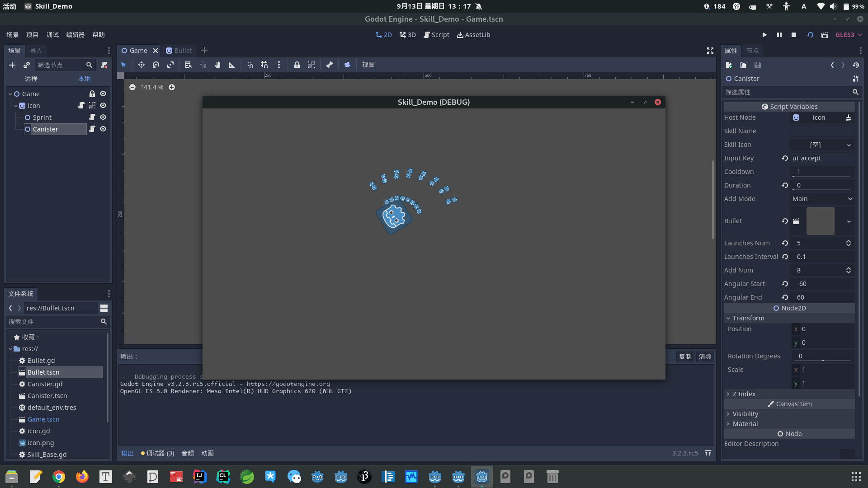Select the Rotate mode tool
868x488 pixels.
(x=156, y=65)
